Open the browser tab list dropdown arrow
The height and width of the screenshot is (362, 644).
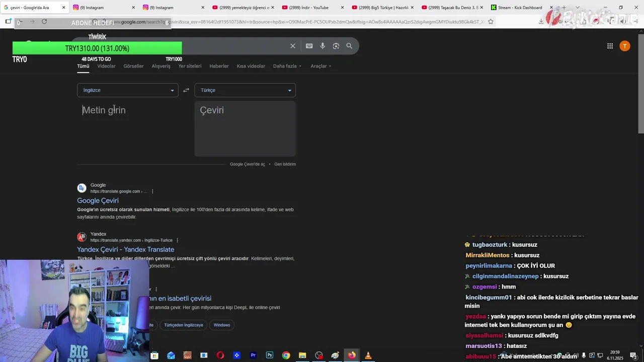[577, 8]
